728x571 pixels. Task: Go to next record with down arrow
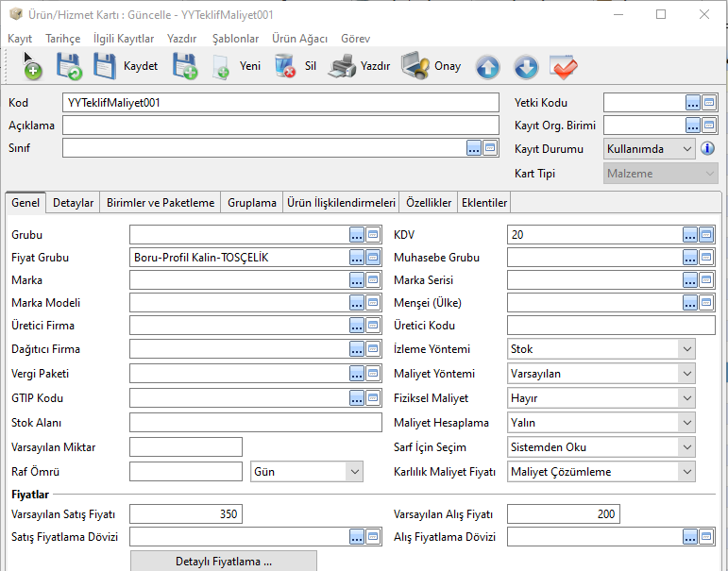(x=526, y=67)
